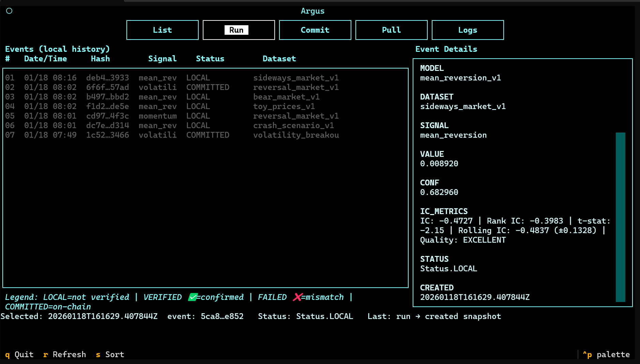Open the command palette in footer
This screenshot has height=364, width=640.
point(606,354)
